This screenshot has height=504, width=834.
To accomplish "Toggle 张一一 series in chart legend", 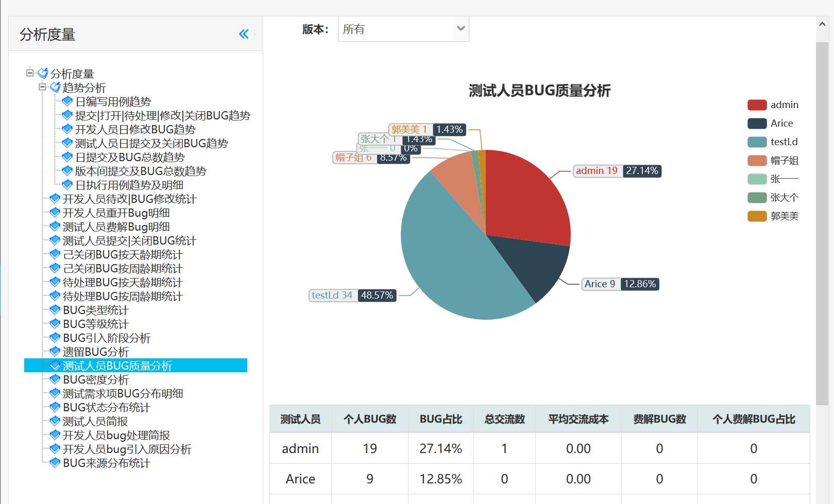I will click(773, 179).
